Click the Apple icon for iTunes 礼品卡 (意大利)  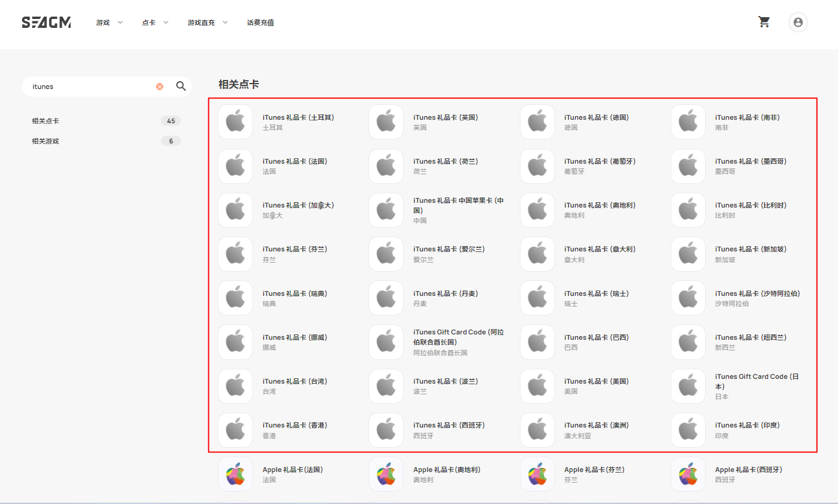(x=538, y=254)
